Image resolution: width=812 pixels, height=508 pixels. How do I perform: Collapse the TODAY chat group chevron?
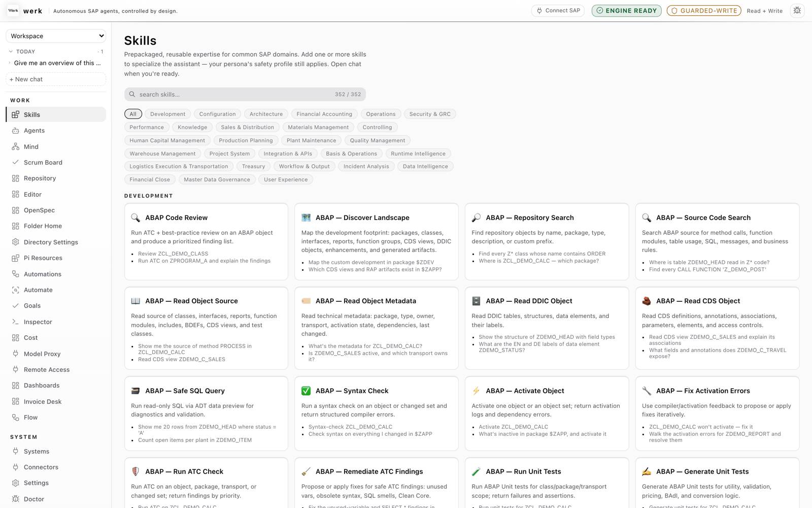11,51
